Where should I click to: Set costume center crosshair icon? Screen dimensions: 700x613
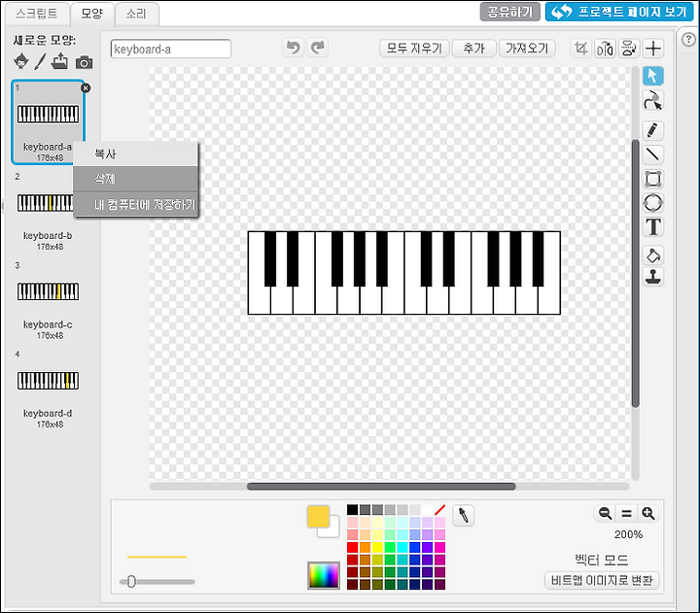(653, 49)
